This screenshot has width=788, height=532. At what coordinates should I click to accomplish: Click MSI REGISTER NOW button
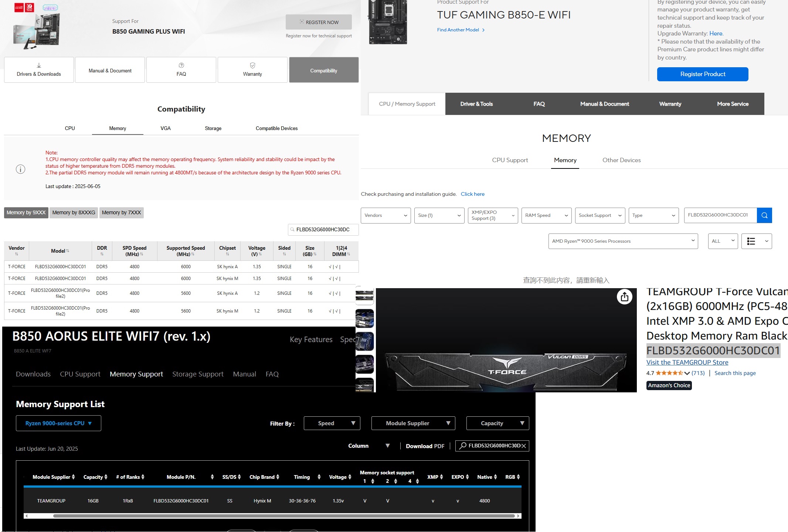tap(319, 22)
